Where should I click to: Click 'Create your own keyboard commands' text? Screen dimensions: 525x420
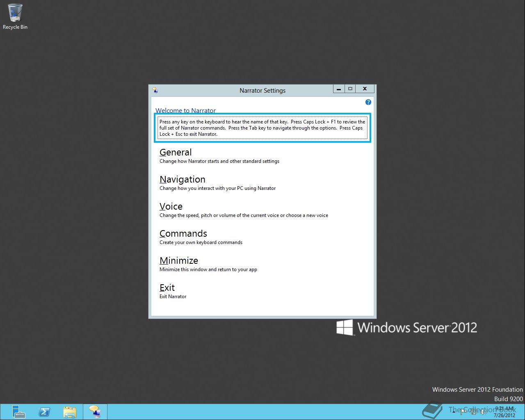point(201,242)
